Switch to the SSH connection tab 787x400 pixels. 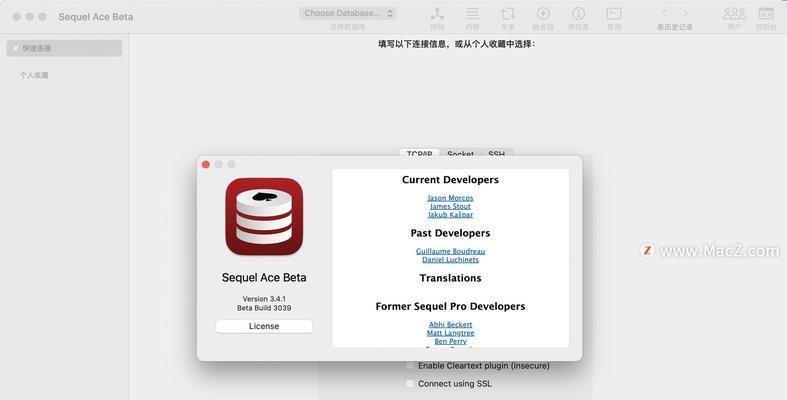click(496, 153)
